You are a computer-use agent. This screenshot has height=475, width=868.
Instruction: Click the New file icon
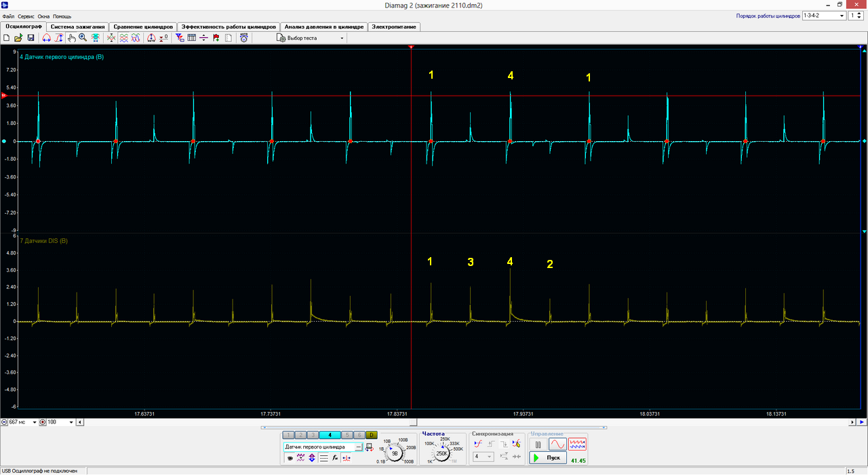tap(6, 38)
